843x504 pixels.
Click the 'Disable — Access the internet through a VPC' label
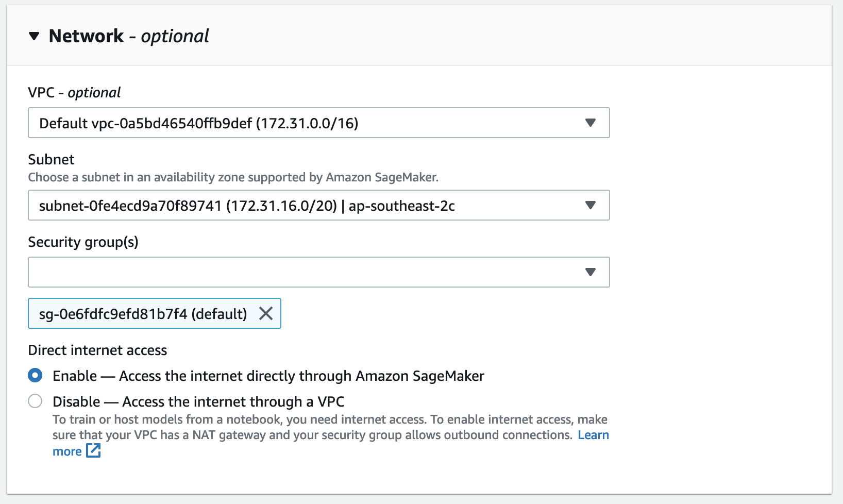click(x=198, y=402)
